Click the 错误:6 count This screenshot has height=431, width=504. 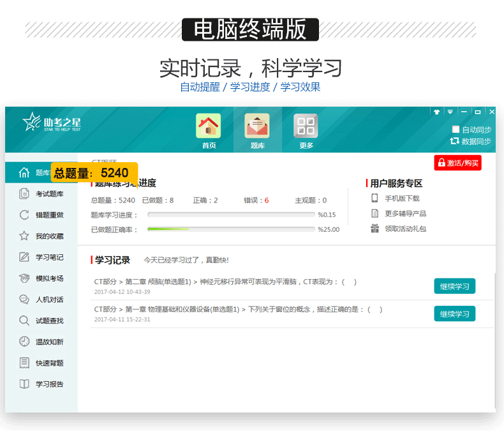256,200
